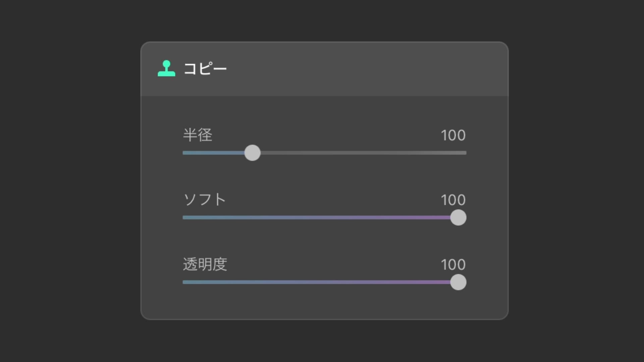Viewport: 644px width, 362px height.
Task: Select the 透明度 value field showing 100
Action: (453, 265)
